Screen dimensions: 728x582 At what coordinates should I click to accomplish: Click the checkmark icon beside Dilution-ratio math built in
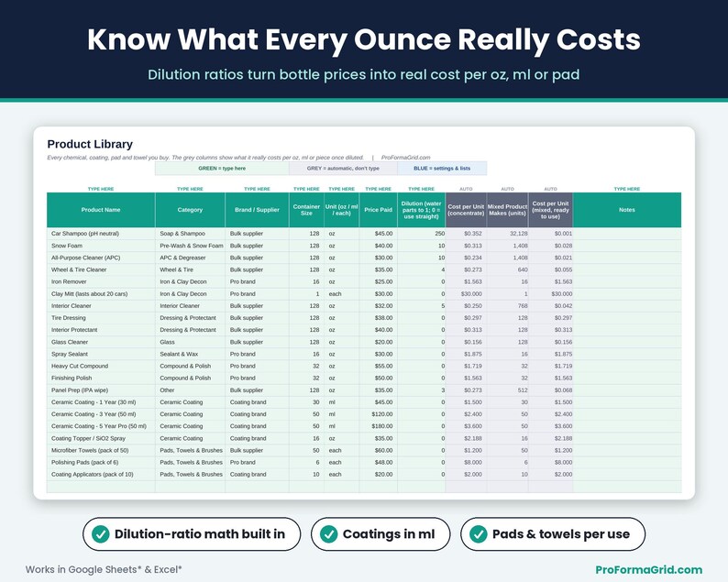[100, 534]
